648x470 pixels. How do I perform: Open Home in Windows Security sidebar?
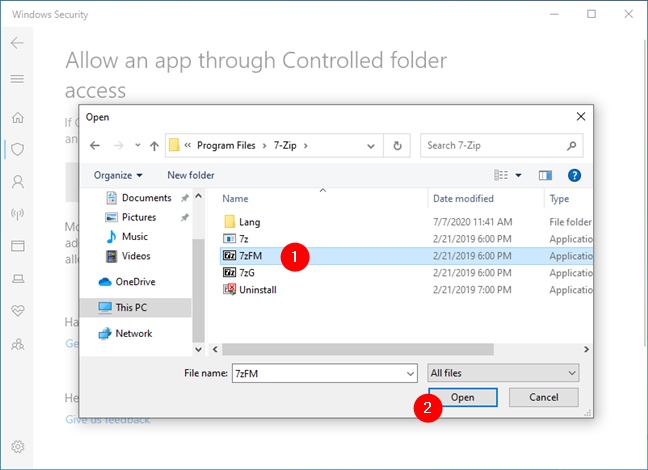17,118
